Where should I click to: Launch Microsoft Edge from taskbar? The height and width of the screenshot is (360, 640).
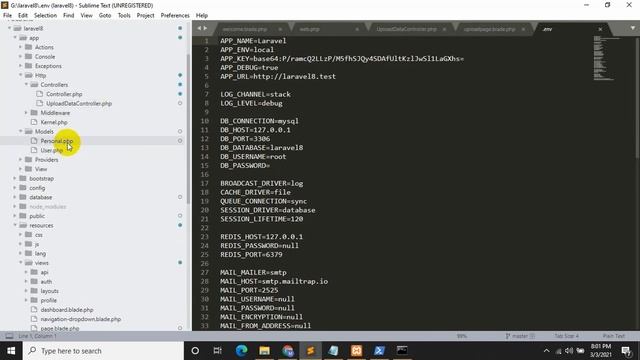tap(241, 351)
